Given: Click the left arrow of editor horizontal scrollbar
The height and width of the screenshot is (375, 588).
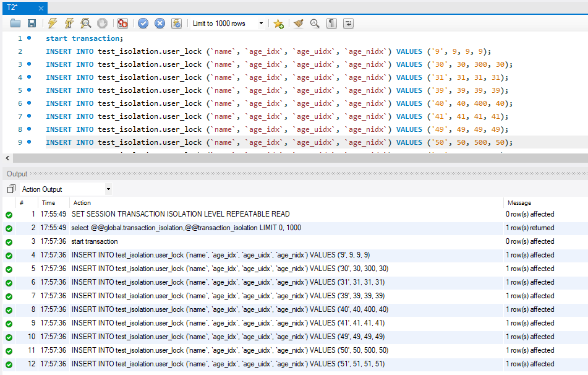Looking at the screenshot, I should tap(7, 158).
